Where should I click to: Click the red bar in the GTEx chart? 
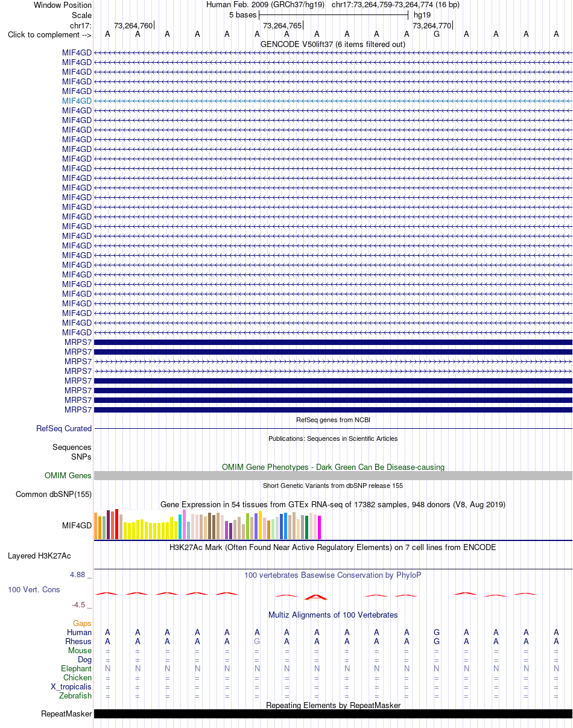tap(116, 524)
